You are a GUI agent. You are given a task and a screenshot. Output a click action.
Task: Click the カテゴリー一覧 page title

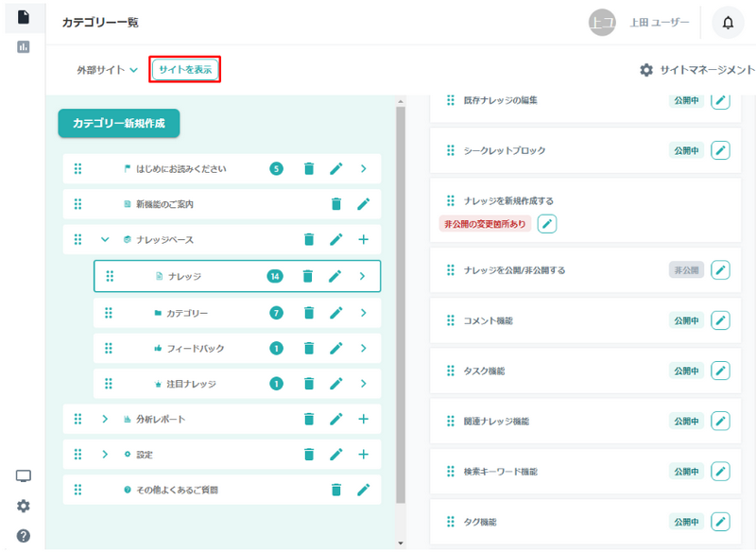pyautogui.click(x=100, y=22)
